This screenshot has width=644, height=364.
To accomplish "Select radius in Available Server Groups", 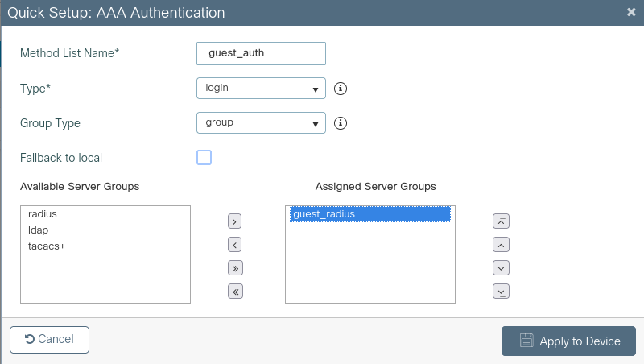I will click(x=43, y=214).
